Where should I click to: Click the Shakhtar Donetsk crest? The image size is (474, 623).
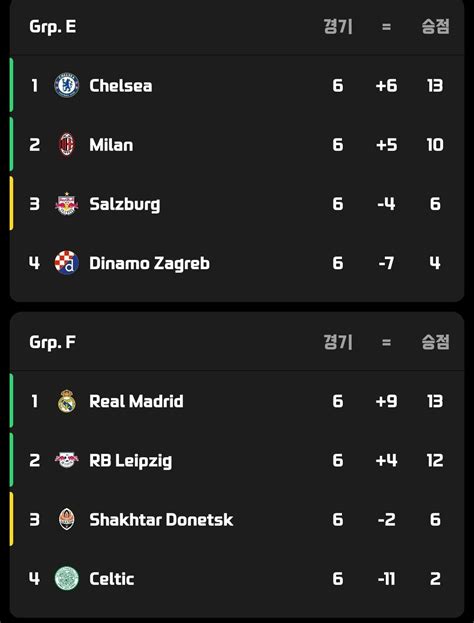(x=67, y=519)
